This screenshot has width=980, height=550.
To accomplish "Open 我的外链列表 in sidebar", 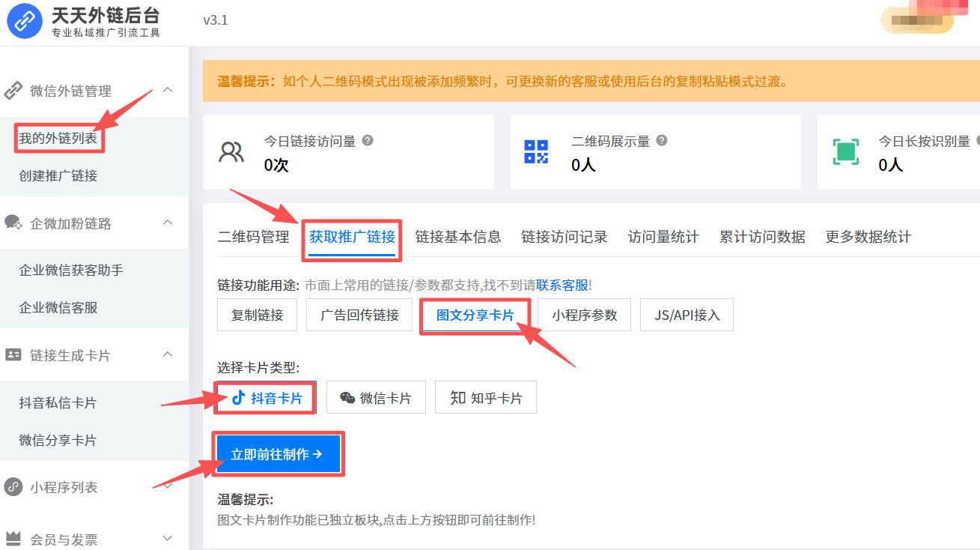I will [58, 139].
